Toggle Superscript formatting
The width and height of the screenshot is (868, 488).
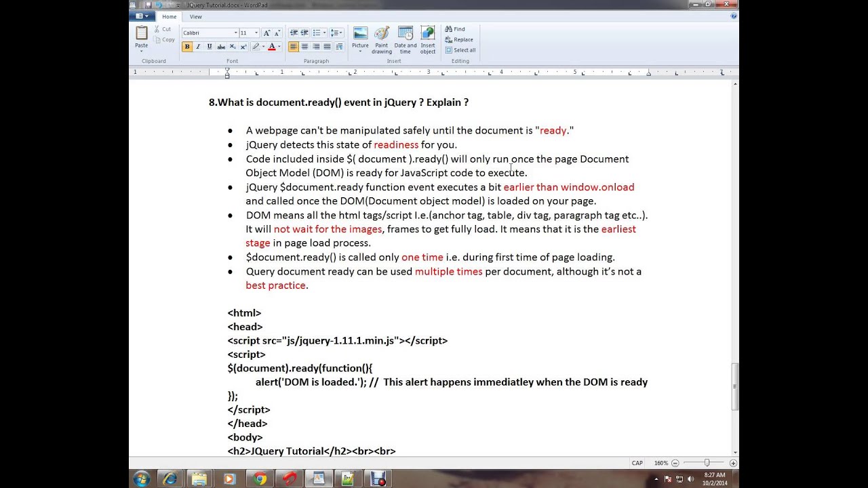click(243, 47)
